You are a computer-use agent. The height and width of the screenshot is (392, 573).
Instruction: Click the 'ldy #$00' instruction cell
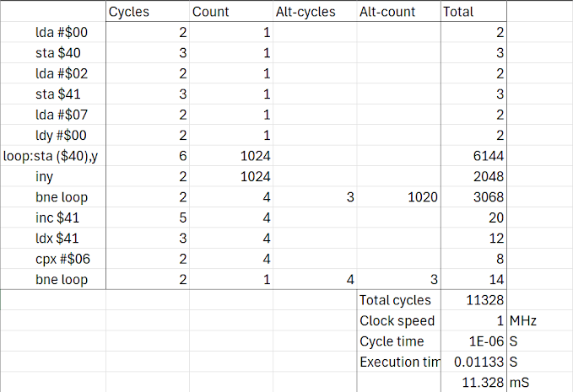[53, 136]
